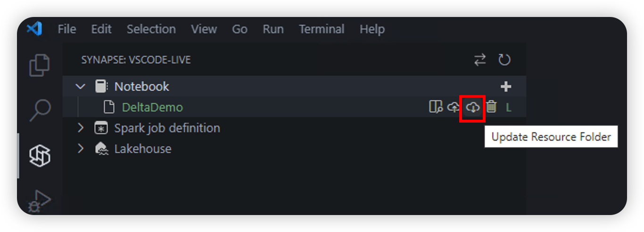
Task: Open the Help menu
Action: [x=372, y=29]
